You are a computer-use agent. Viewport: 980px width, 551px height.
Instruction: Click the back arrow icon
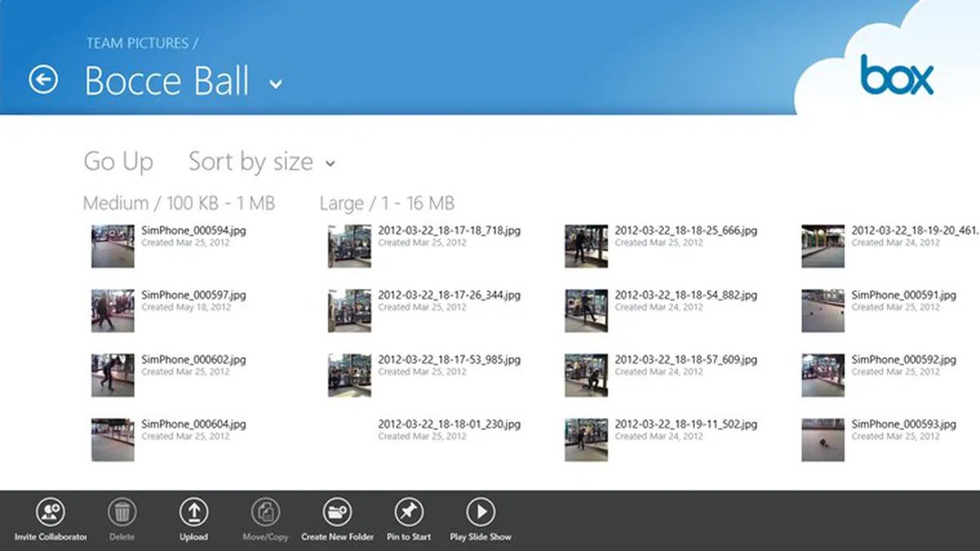pyautogui.click(x=43, y=79)
